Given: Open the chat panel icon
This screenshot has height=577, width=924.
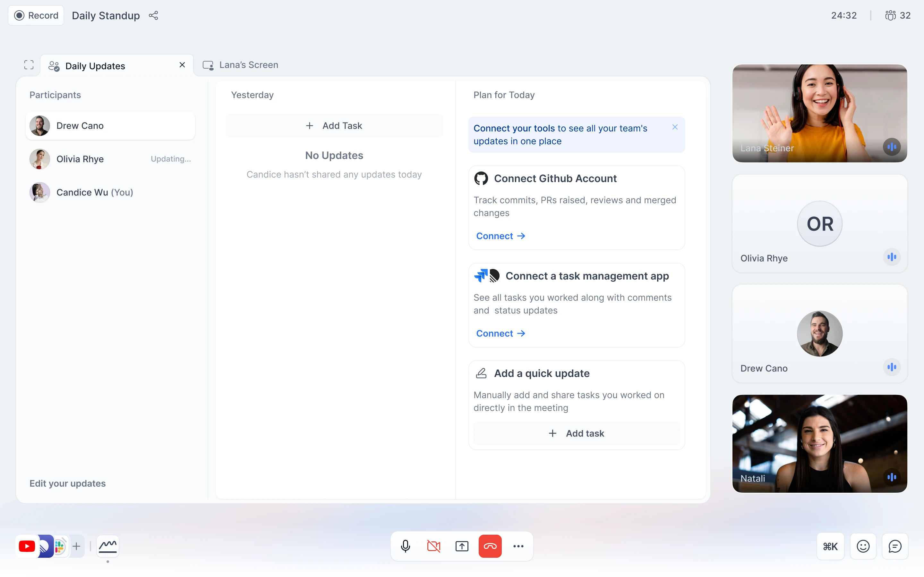Looking at the screenshot, I should 894,546.
